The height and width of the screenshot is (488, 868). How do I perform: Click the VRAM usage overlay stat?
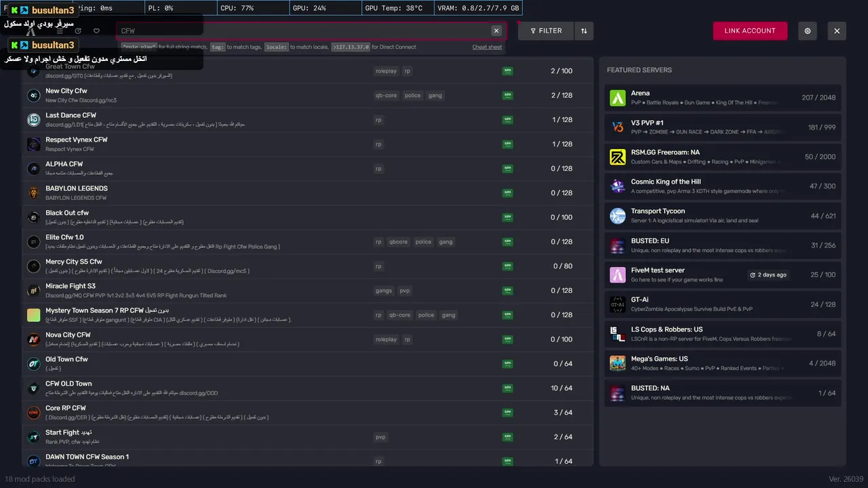click(479, 8)
